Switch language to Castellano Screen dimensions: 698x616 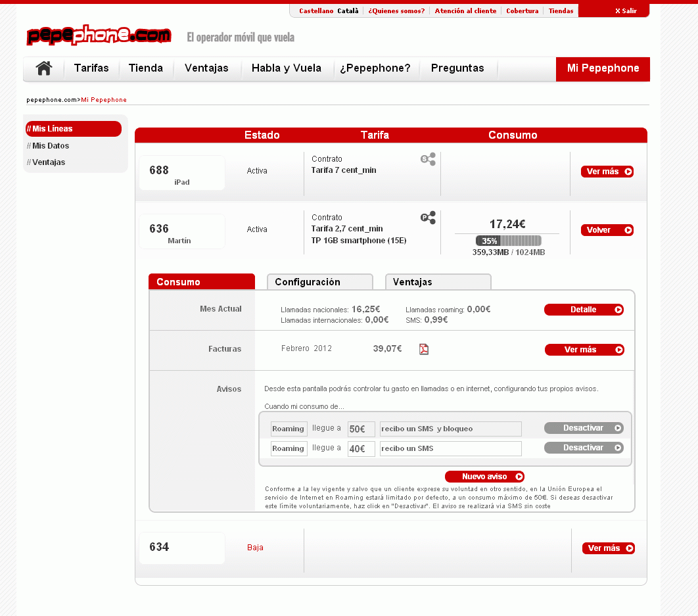click(x=316, y=11)
